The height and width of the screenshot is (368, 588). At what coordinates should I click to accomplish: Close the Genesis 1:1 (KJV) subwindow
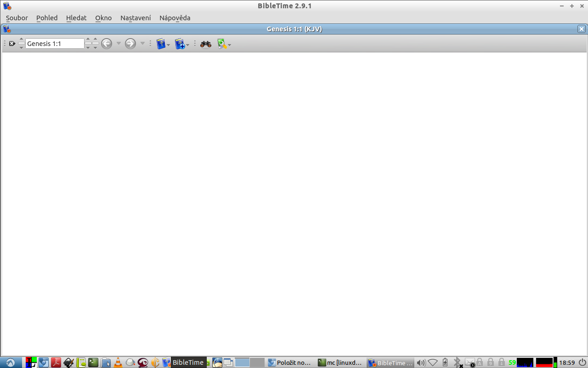pyautogui.click(x=582, y=29)
